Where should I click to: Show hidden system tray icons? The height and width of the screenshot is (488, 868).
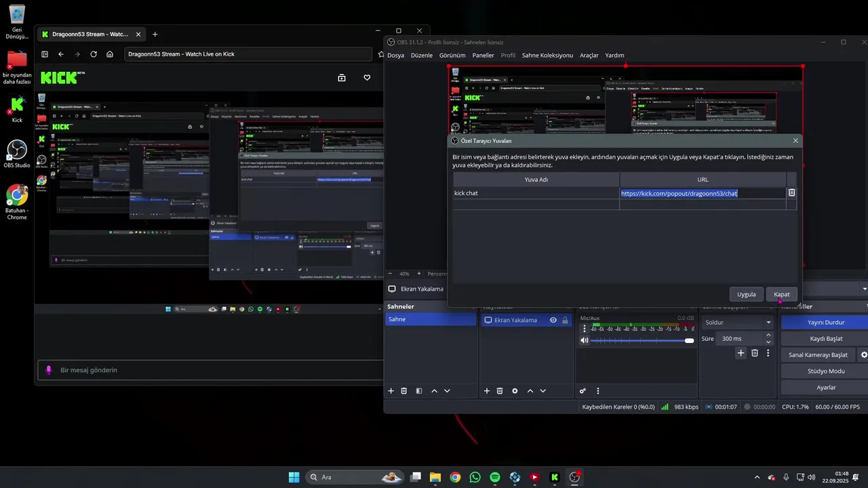tap(757, 477)
